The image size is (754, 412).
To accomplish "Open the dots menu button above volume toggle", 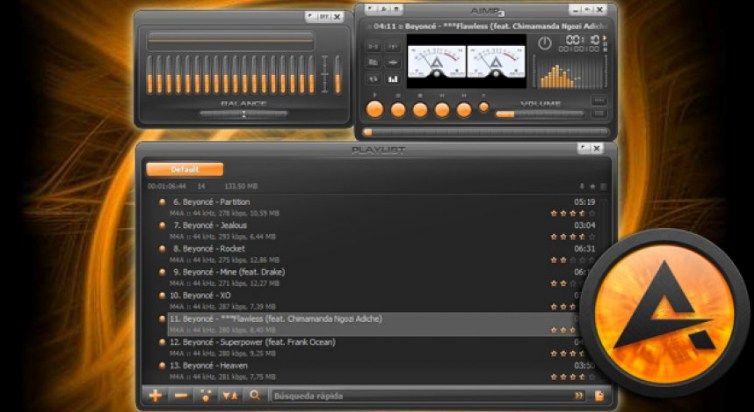I will point(598,100).
